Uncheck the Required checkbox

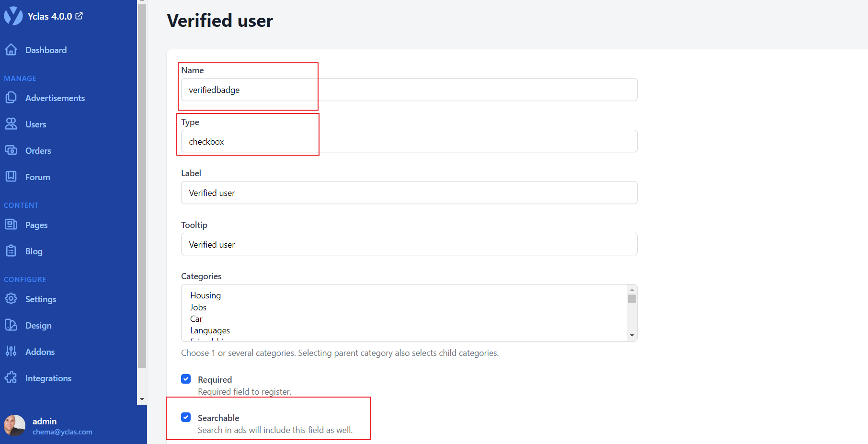click(x=186, y=379)
